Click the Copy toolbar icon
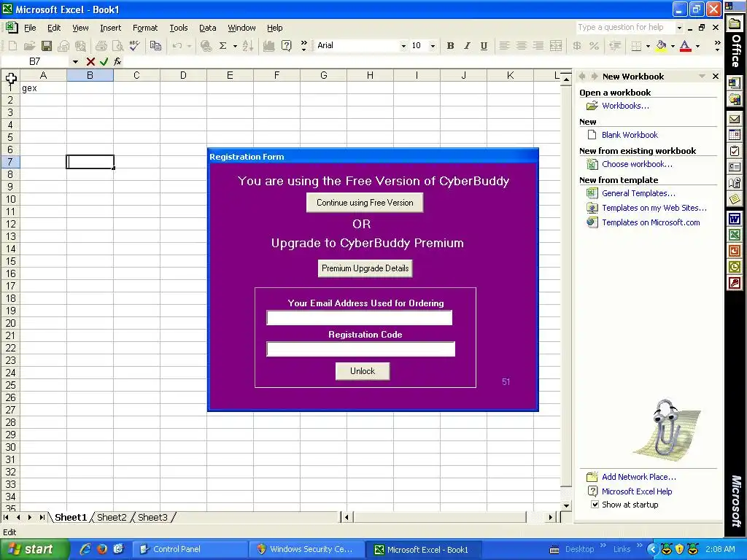747x560 pixels. pyautogui.click(x=155, y=46)
